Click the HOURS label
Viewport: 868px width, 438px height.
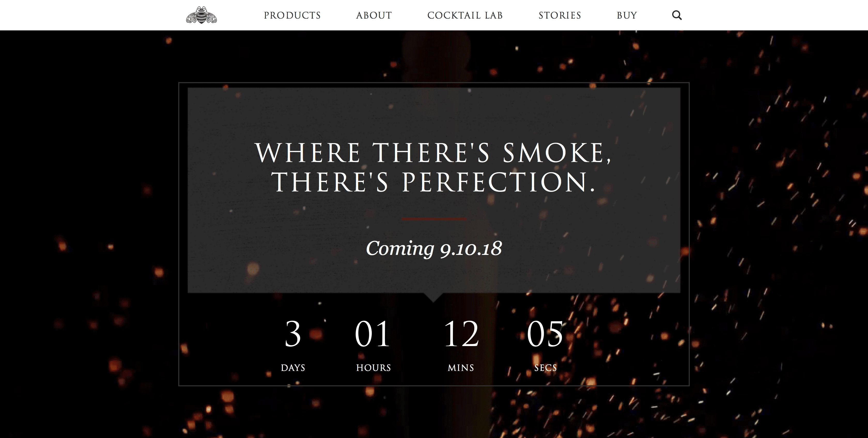(373, 367)
